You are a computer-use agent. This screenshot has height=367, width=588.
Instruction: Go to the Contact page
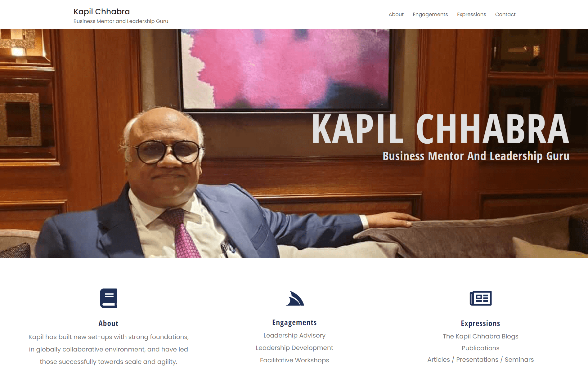pyautogui.click(x=505, y=14)
